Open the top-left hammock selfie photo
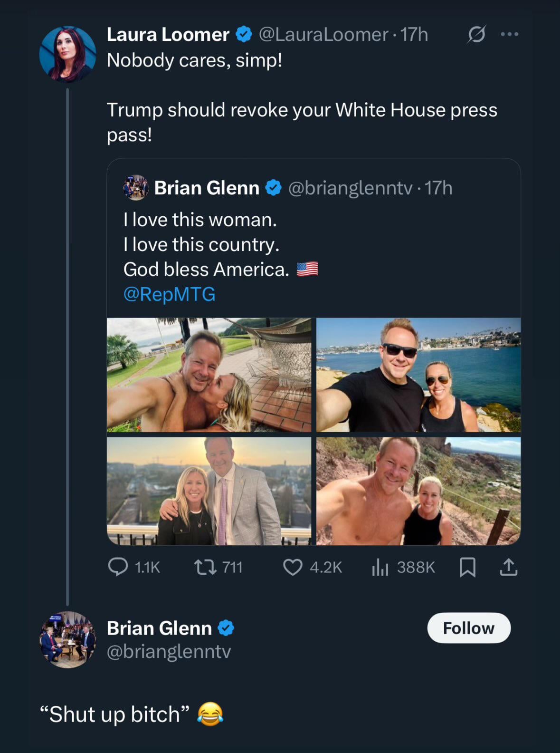The width and height of the screenshot is (560, 753). [x=209, y=375]
